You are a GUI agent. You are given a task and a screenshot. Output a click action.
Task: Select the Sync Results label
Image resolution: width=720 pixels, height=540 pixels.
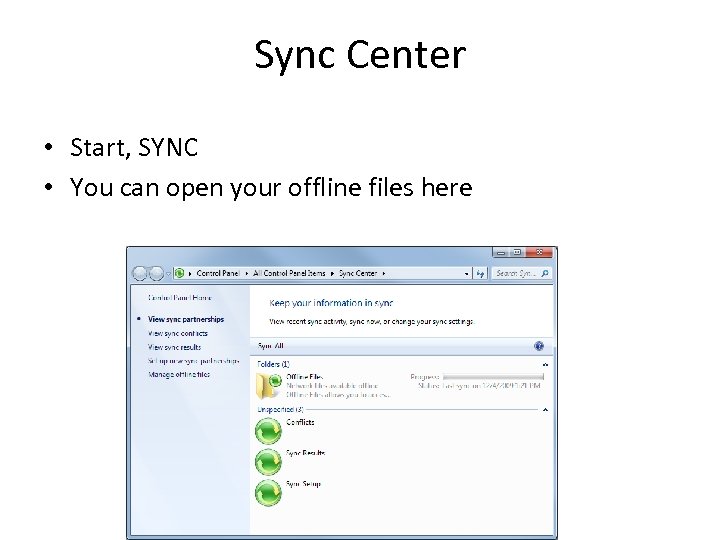pyautogui.click(x=305, y=453)
